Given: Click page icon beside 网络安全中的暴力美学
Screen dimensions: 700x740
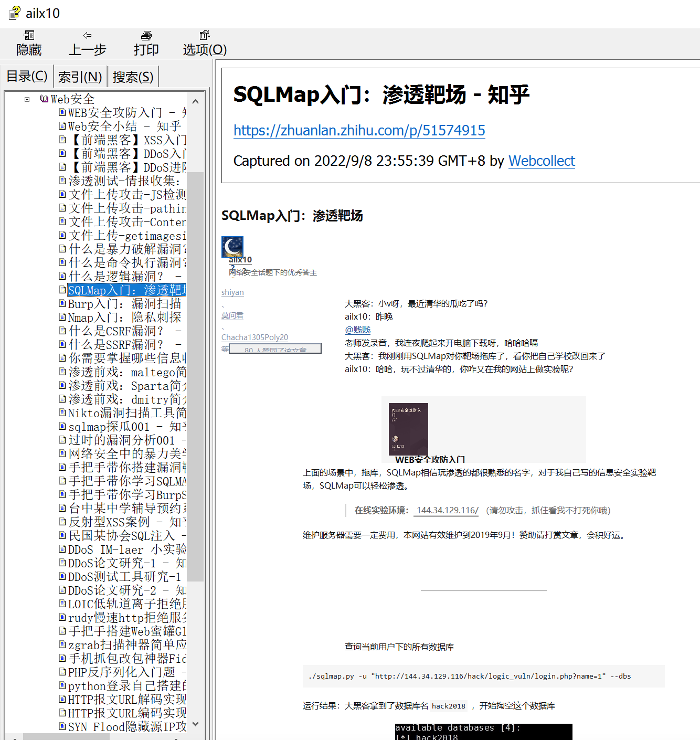Looking at the screenshot, I should tap(62, 453).
